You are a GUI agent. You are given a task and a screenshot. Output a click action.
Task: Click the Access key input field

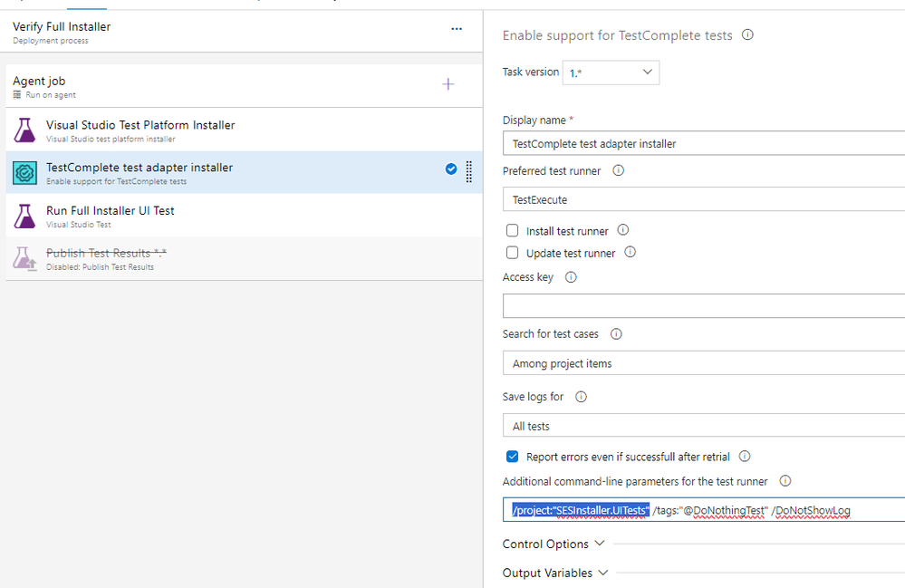(703, 306)
